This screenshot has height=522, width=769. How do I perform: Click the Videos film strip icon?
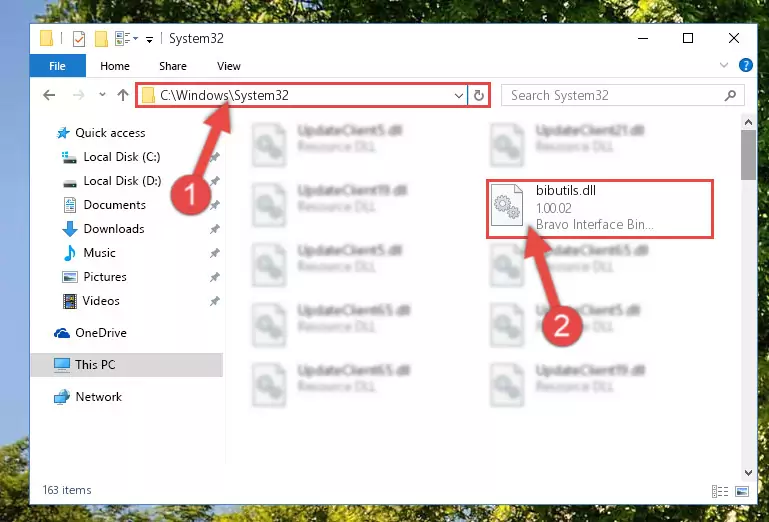[x=70, y=301]
